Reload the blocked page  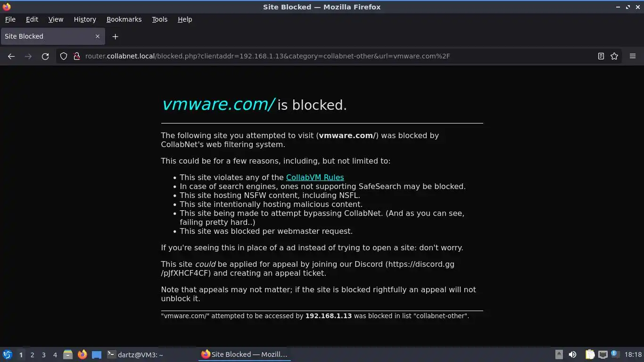tap(45, 56)
